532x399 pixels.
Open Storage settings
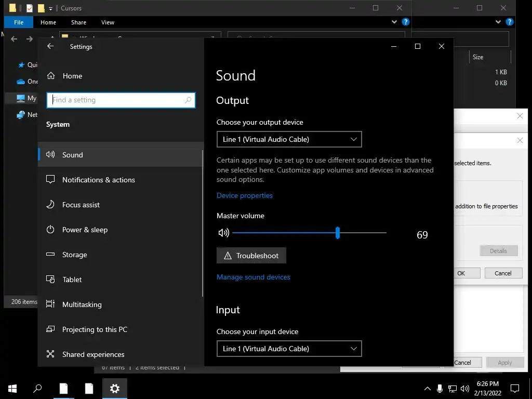pos(121,255)
